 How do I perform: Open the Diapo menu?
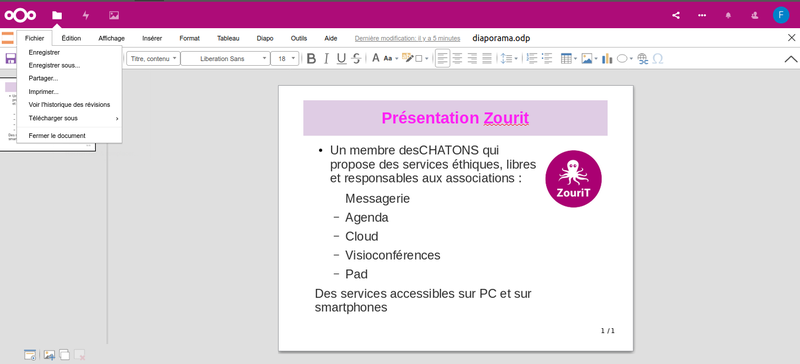pos(265,38)
